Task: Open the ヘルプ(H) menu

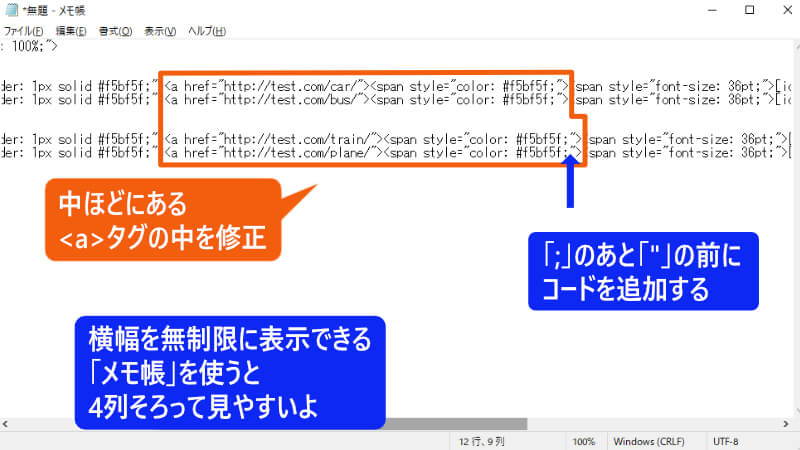Action: [207, 31]
